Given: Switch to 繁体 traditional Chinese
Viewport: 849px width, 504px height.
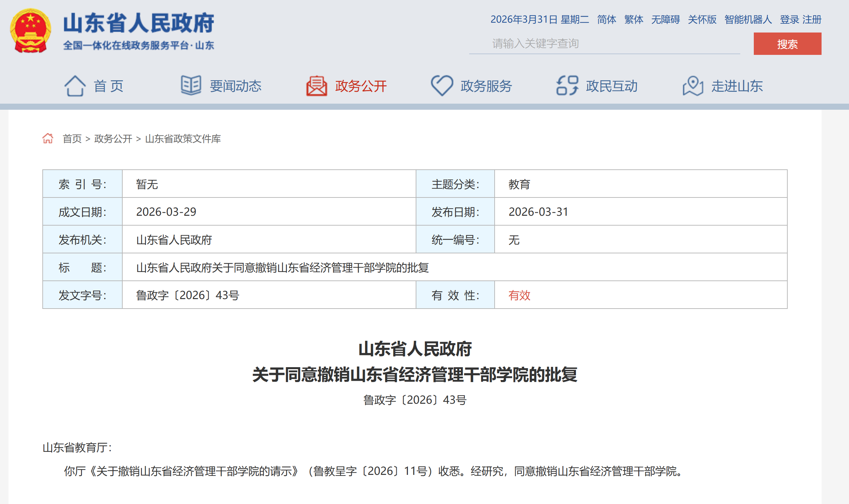Looking at the screenshot, I should [634, 19].
